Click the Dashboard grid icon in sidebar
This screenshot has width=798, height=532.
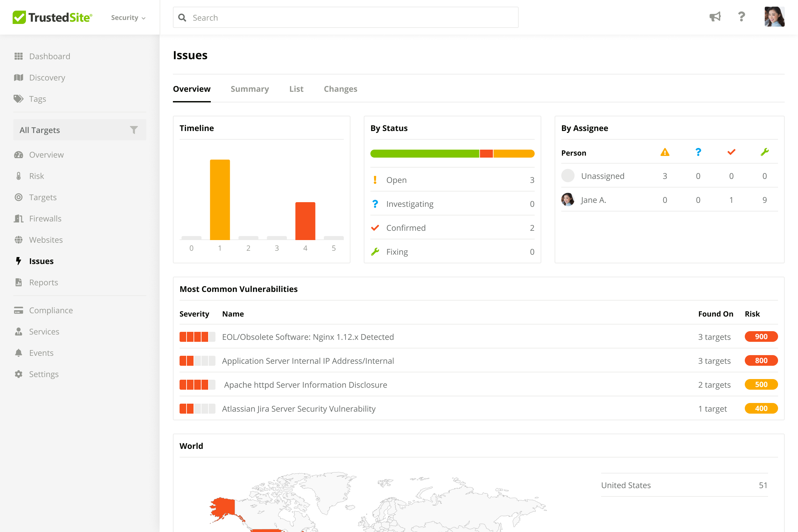(x=19, y=56)
